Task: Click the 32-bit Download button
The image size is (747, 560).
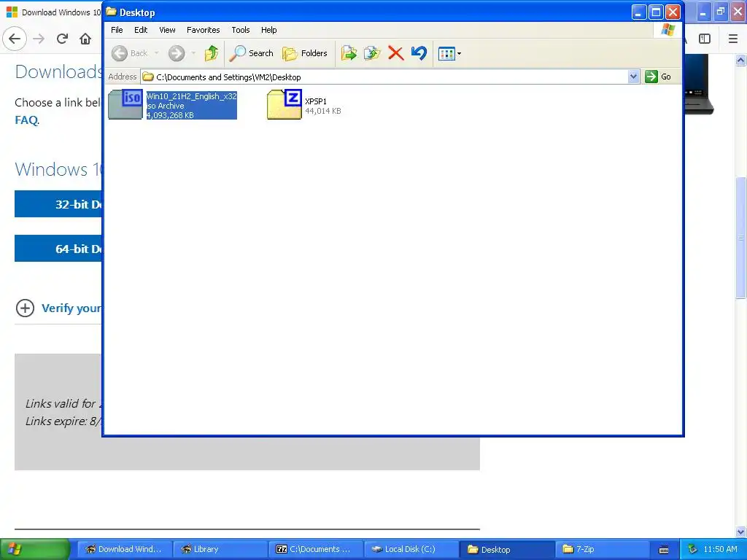Action: click(x=58, y=204)
